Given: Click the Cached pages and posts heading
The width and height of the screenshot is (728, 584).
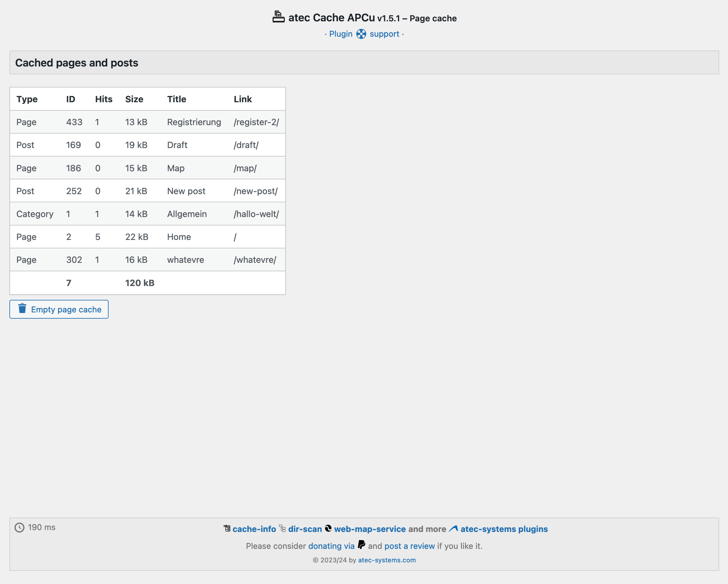Looking at the screenshot, I should click(77, 63).
